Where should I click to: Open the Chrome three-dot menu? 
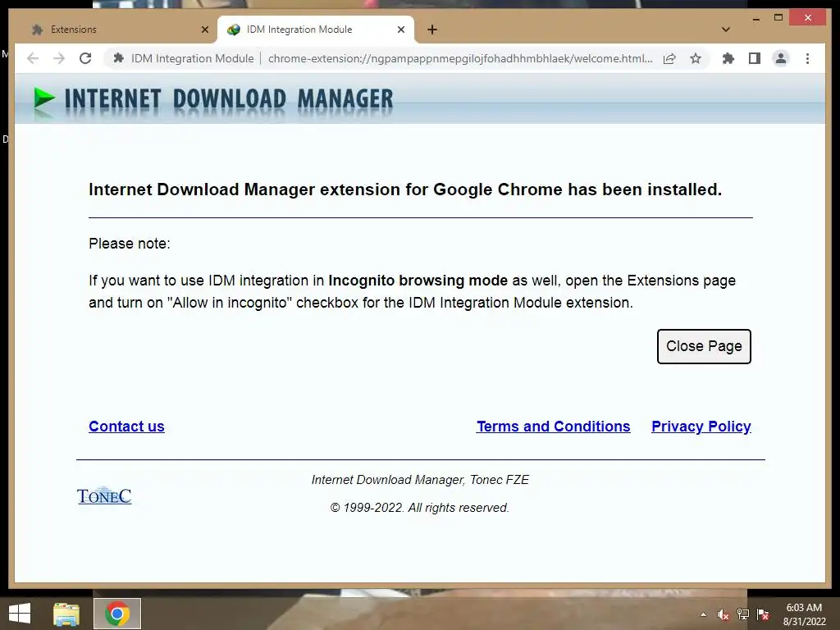[807, 58]
